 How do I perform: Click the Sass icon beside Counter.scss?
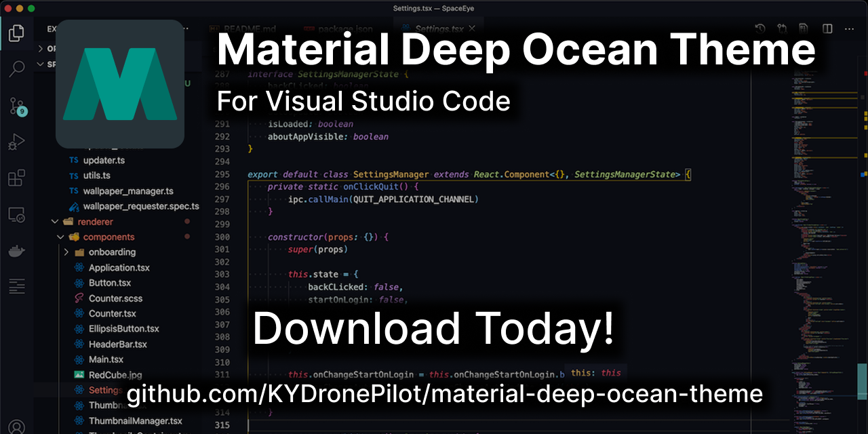point(78,298)
